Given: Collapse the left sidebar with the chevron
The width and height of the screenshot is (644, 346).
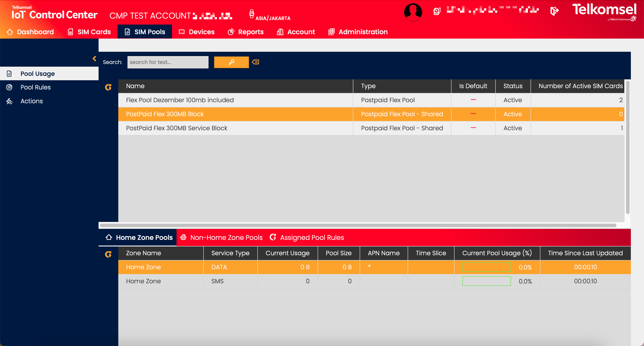Looking at the screenshot, I should pyautogui.click(x=94, y=59).
